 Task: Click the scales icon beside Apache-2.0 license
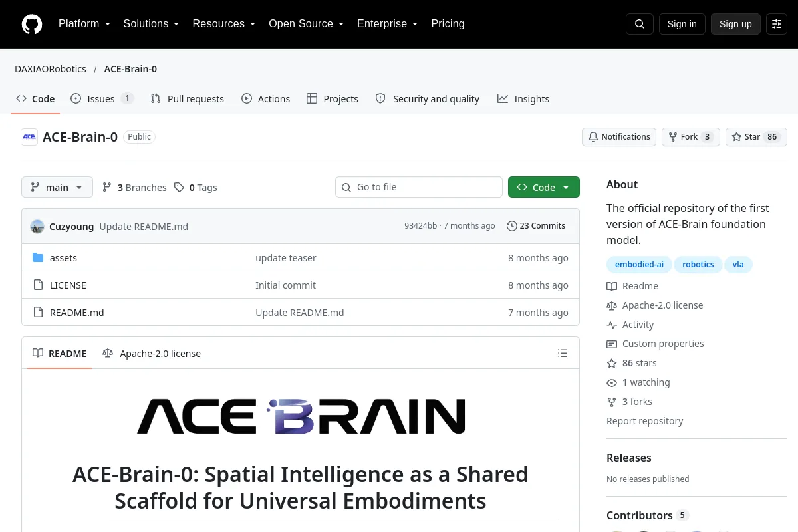coord(612,305)
